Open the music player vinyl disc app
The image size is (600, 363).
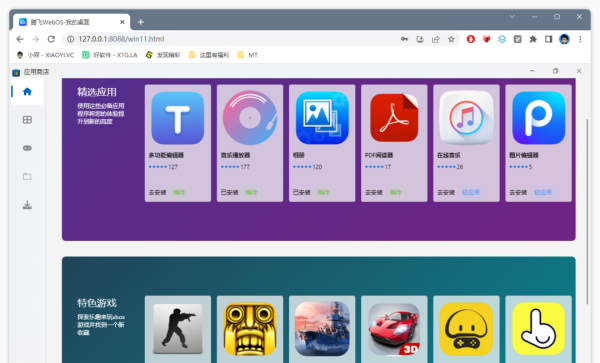click(250, 118)
